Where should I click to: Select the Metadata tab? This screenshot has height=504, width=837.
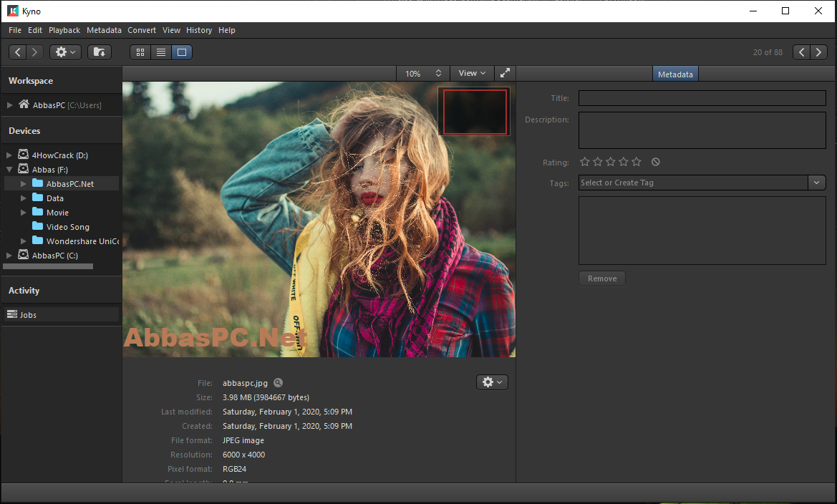(x=675, y=74)
